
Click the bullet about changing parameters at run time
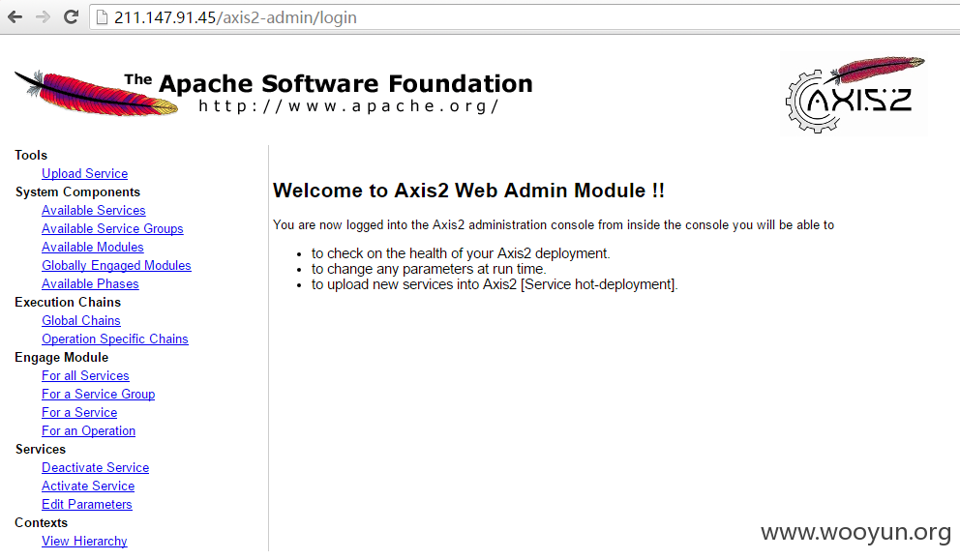[x=429, y=269]
